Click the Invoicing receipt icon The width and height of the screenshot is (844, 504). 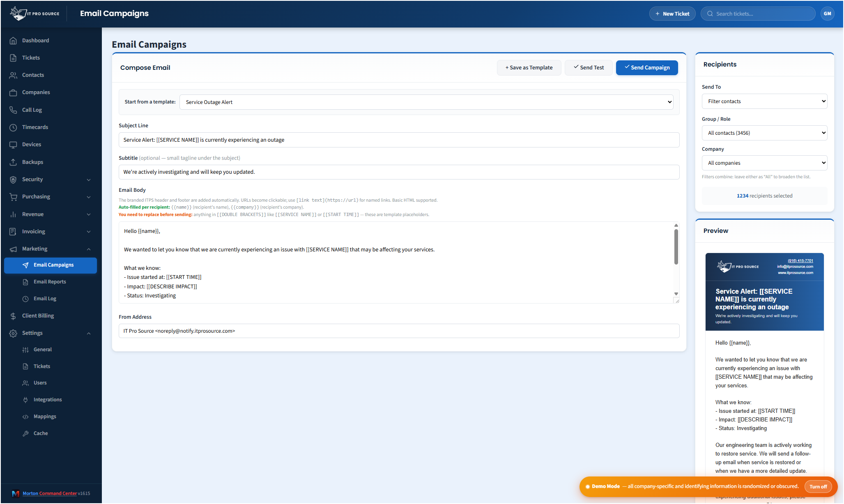pos(13,232)
